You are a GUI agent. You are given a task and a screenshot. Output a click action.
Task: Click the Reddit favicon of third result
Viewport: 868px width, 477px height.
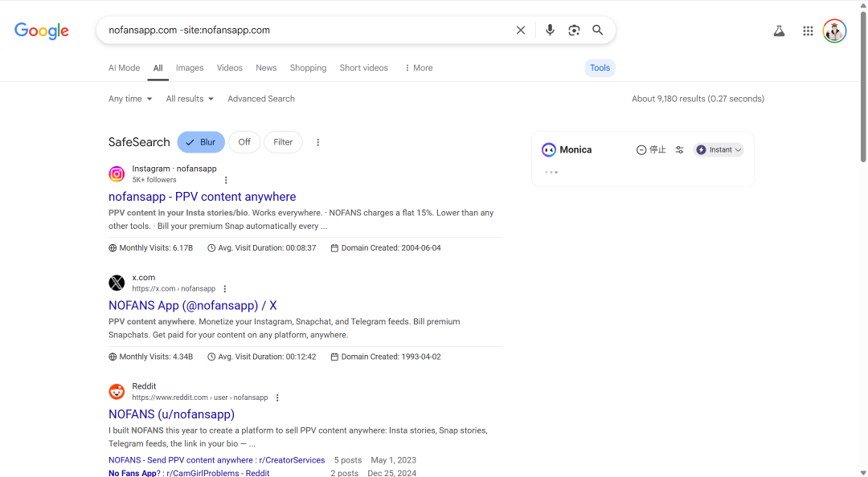117,392
